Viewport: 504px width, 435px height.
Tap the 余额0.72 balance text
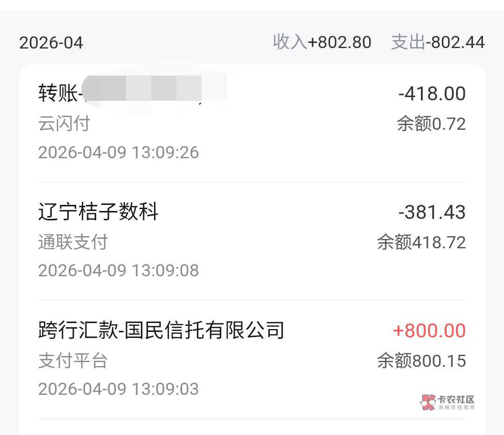click(x=431, y=124)
